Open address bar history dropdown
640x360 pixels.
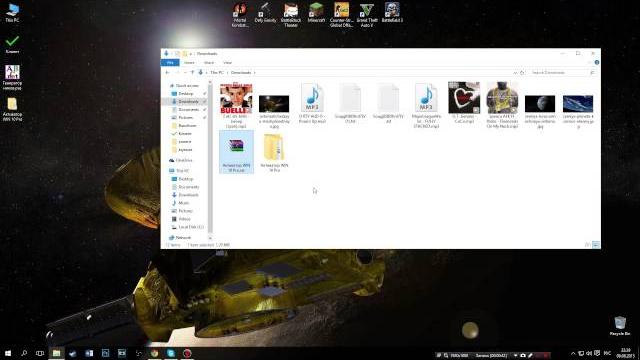pos(515,73)
